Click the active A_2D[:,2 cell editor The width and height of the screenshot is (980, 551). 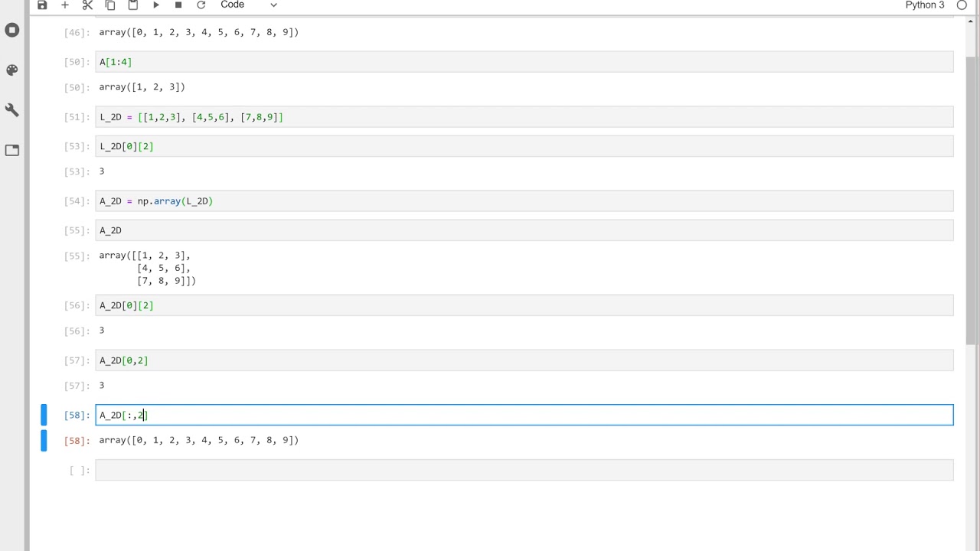pos(524,415)
